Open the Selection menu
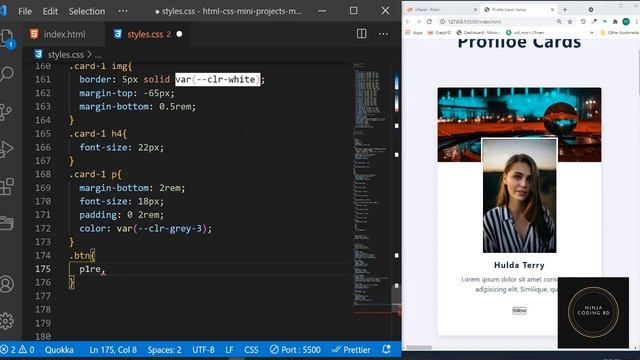 coord(87,11)
